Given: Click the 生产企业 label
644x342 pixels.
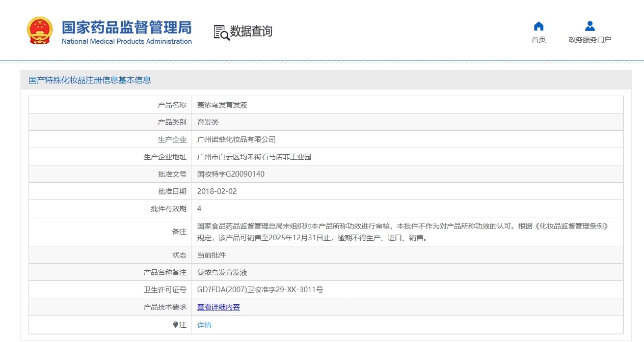Looking at the screenshot, I should point(172,139).
